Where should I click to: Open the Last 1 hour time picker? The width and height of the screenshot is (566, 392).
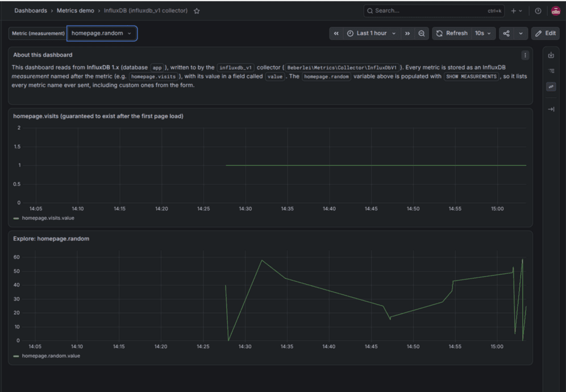372,33
